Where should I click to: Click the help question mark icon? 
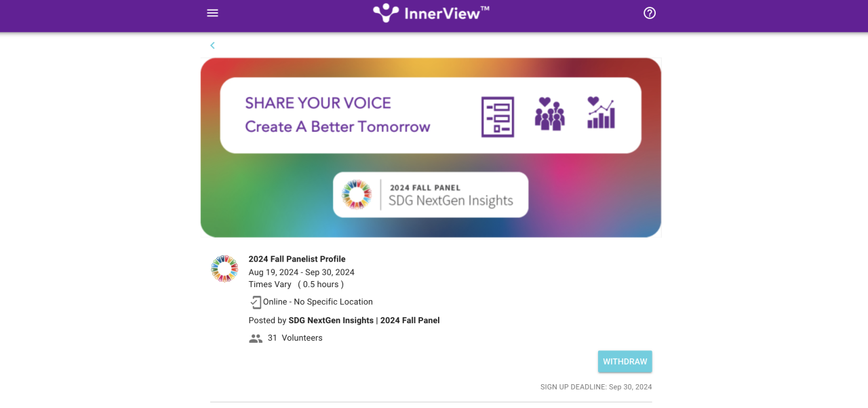[x=650, y=13]
